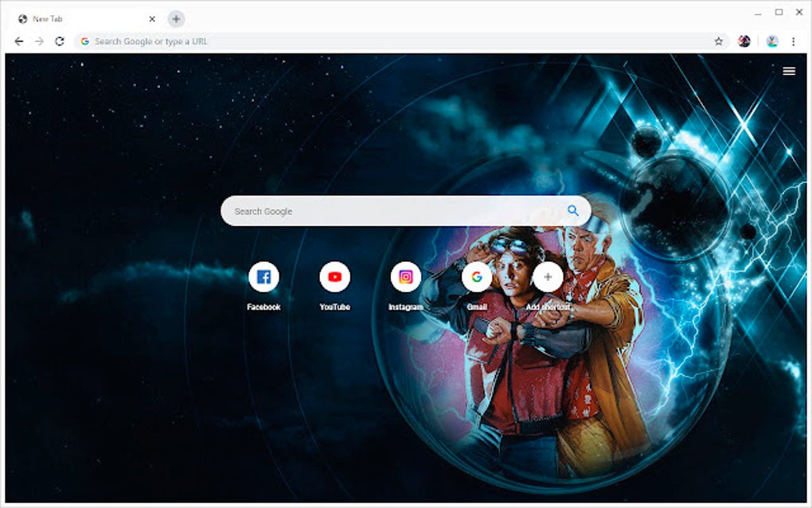Open the hamburger menu on the new tab page
Viewport: 812px width, 508px height.
click(789, 72)
